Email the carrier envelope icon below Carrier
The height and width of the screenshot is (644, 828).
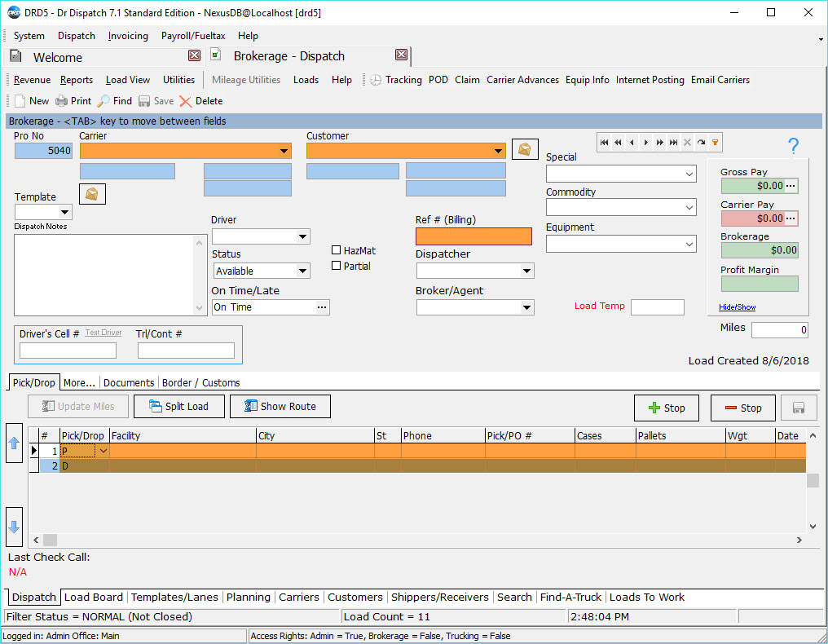click(92, 194)
